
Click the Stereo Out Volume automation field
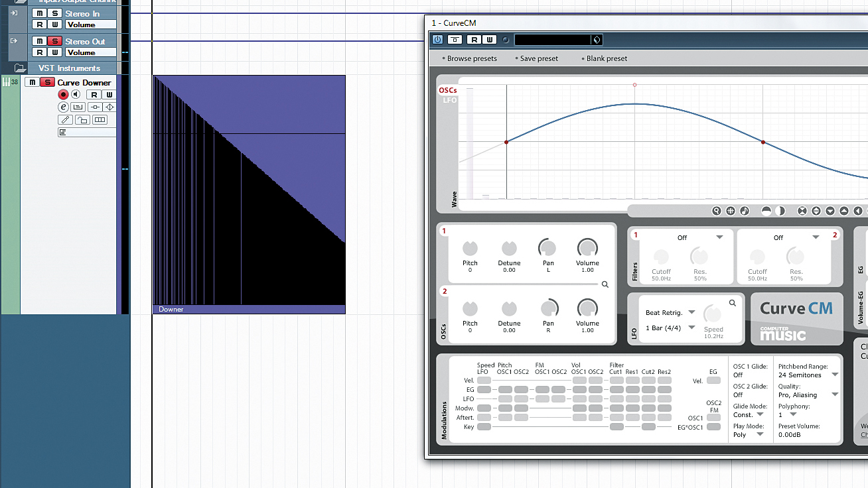coord(90,52)
